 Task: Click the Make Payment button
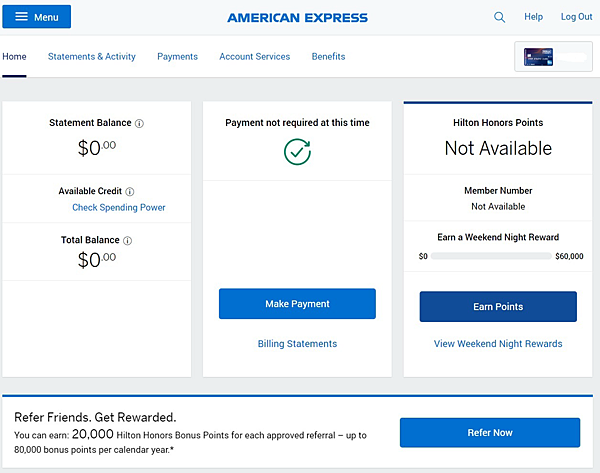tap(297, 304)
